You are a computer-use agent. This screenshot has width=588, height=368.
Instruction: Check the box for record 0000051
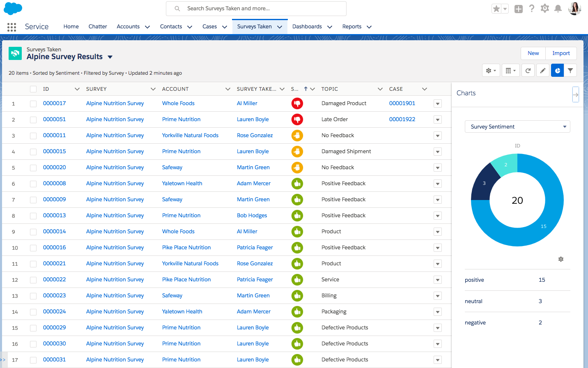33,120
